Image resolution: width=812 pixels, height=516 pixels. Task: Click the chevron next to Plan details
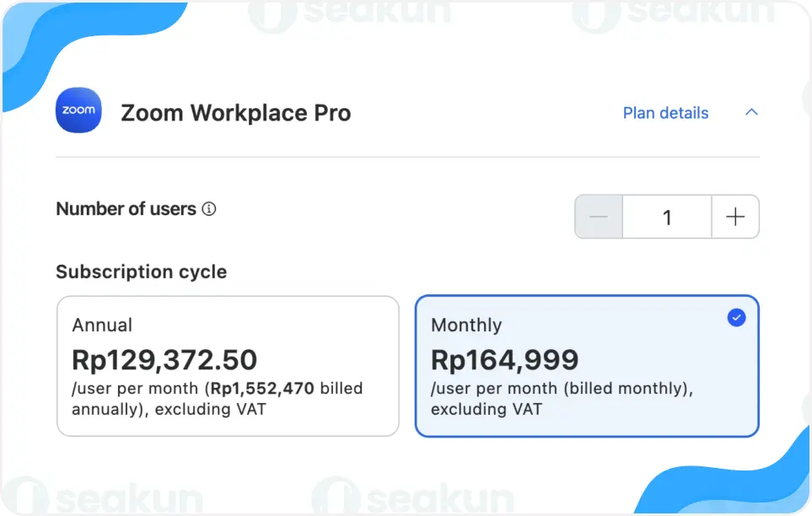(x=750, y=112)
